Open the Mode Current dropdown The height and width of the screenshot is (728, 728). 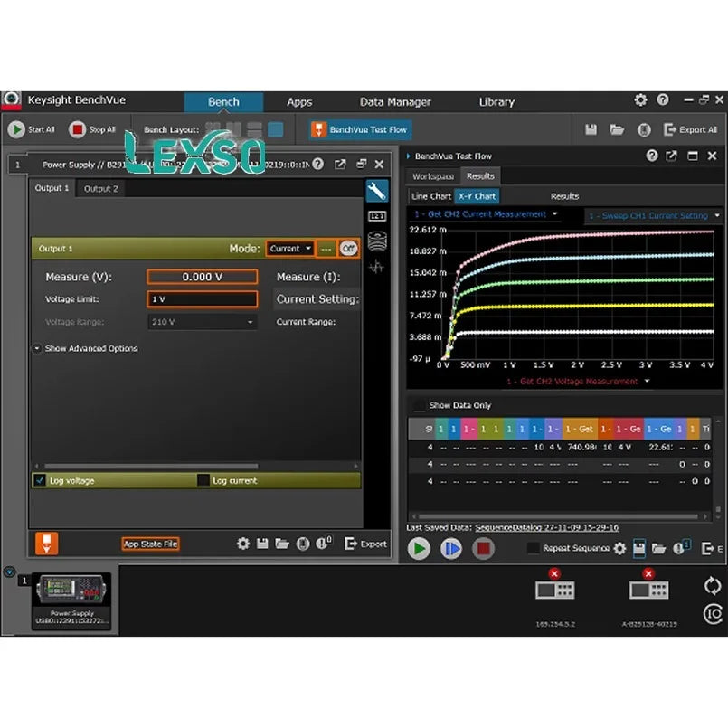[x=290, y=249]
